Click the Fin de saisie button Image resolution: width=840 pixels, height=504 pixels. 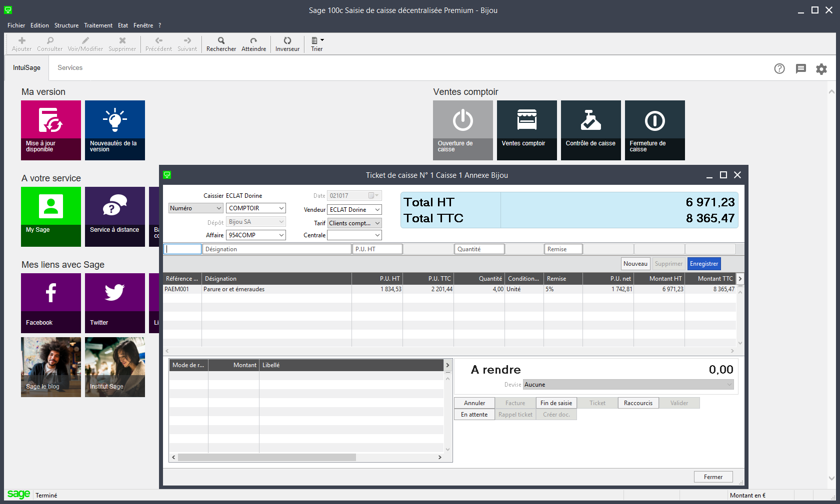coord(556,403)
